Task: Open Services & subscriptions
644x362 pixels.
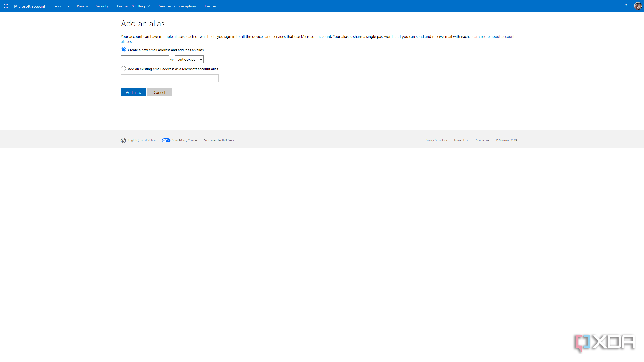Action: 177,6
